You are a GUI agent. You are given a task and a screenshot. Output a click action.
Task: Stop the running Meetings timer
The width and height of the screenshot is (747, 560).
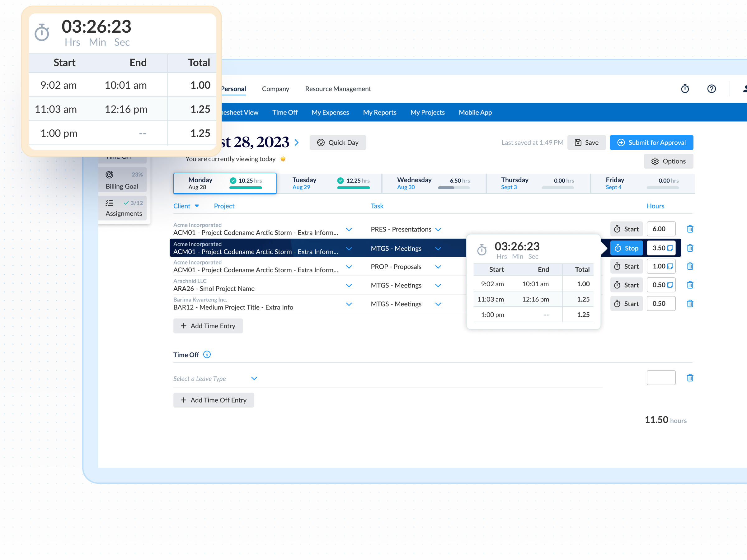click(x=626, y=248)
